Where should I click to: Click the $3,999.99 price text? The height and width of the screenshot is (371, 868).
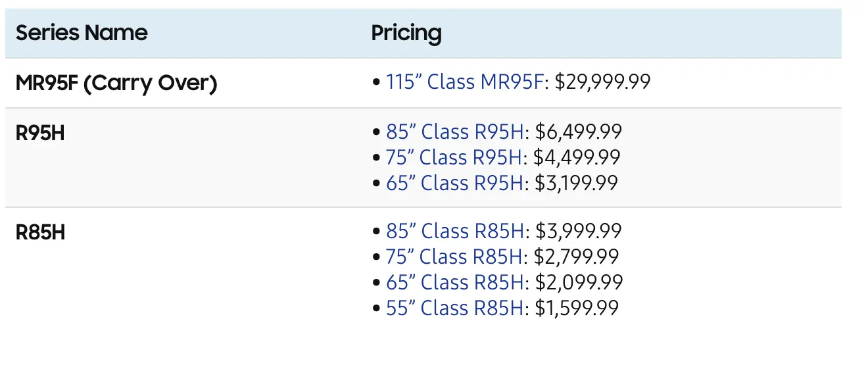(x=579, y=232)
